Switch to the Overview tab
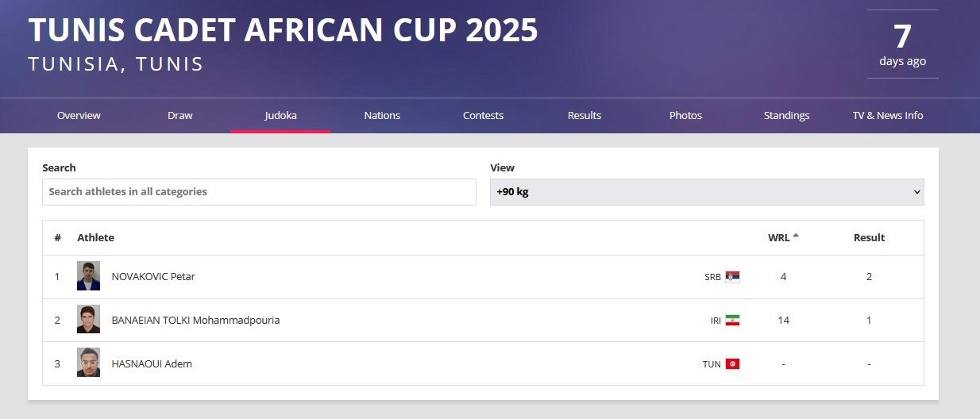 (x=79, y=116)
